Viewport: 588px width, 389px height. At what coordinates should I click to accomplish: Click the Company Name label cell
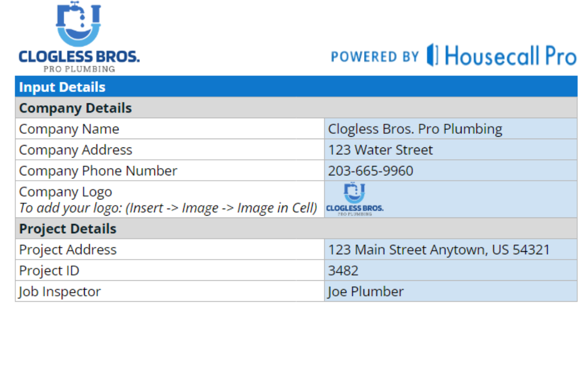tap(170, 129)
